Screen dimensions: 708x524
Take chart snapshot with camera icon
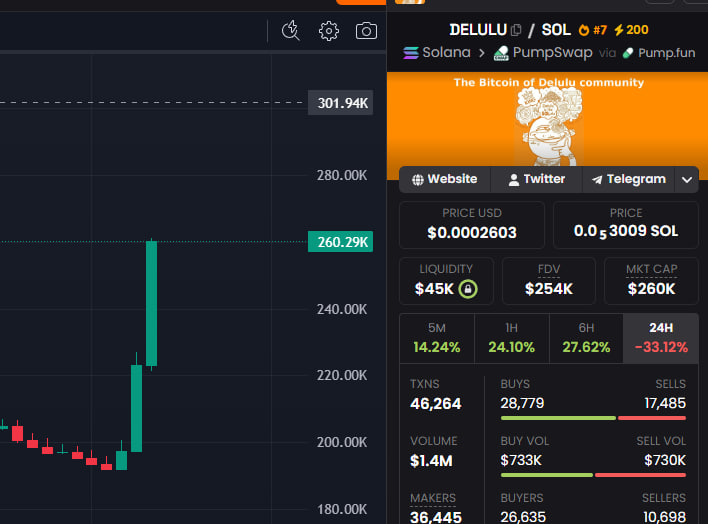click(366, 31)
